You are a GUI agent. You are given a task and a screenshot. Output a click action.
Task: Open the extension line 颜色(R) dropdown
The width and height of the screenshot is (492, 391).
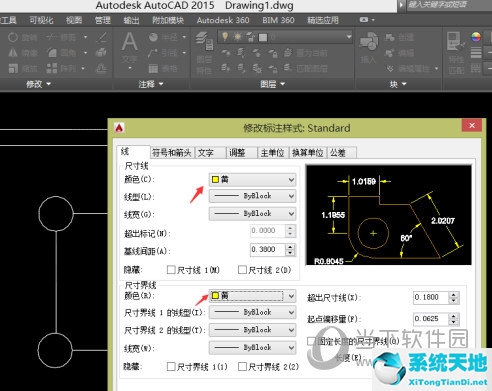coord(252,296)
